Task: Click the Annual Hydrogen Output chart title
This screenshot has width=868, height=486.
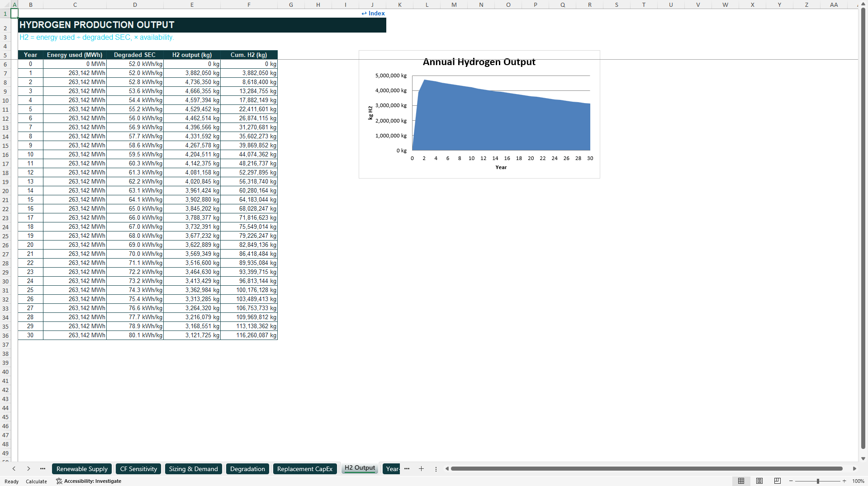Action: (x=479, y=62)
